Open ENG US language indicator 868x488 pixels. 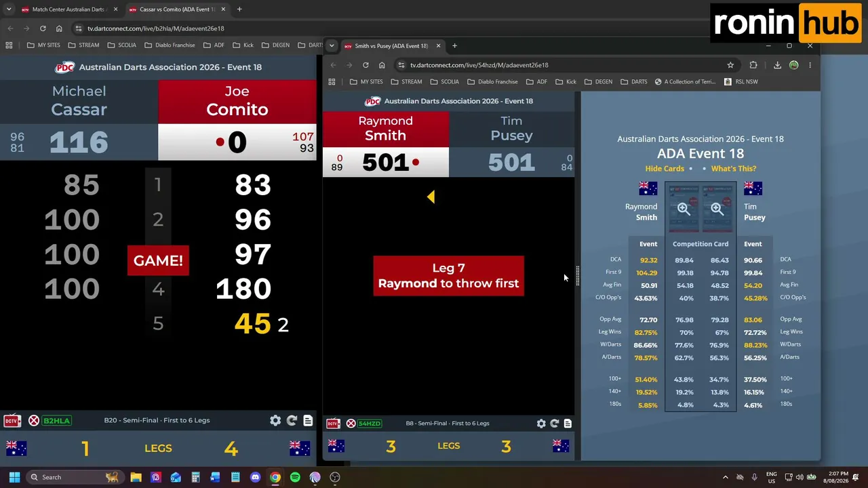pos(771,477)
